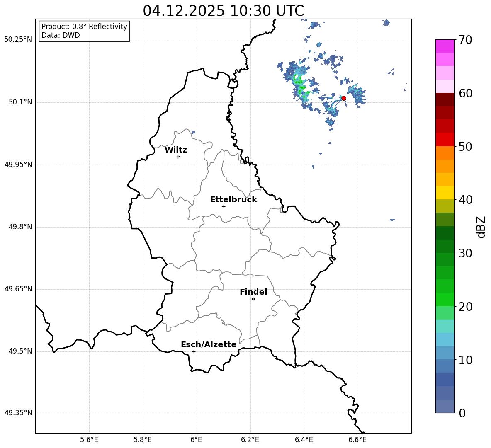Click the 49.8°N latitude label

point(20,227)
